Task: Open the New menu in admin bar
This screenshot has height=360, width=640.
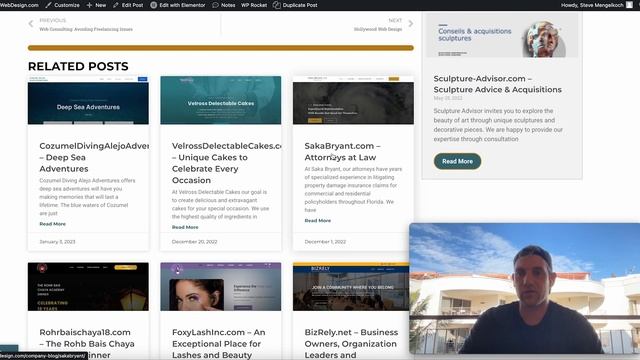Action: click(100, 5)
